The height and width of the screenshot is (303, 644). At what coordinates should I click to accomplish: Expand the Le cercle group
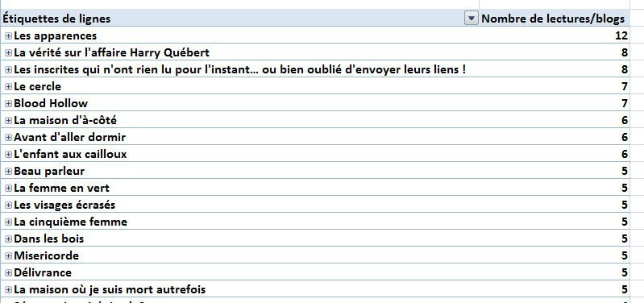pyautogui.click(x=8, y=87)
